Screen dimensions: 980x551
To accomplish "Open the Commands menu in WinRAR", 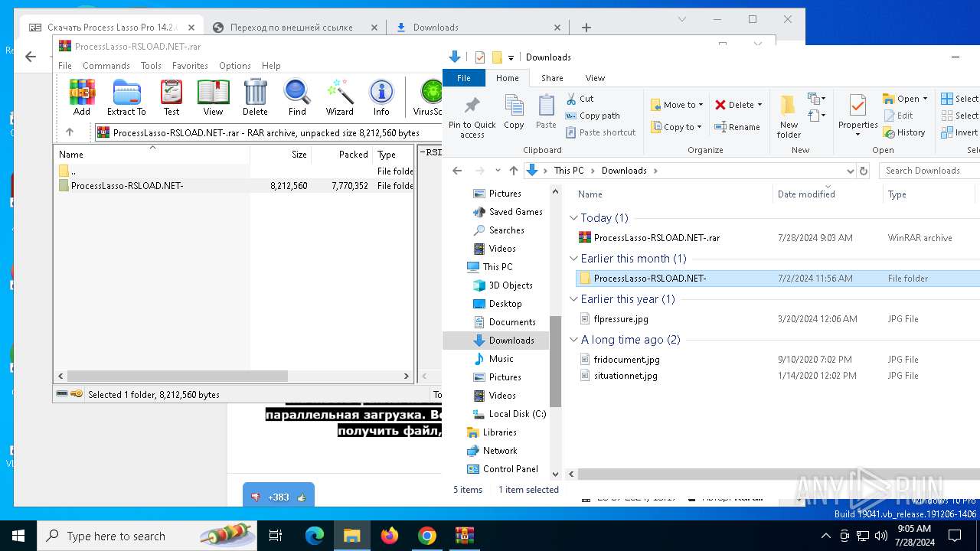I will [106, 66].
